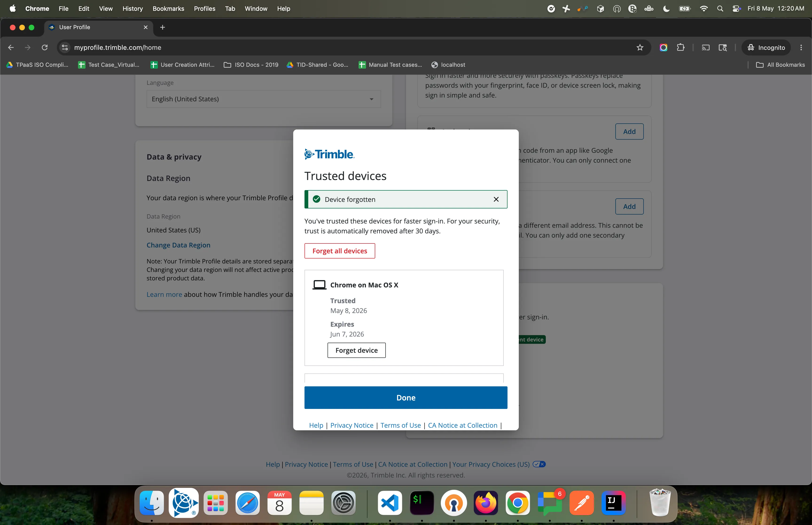Click Add button for authenticator app
This screenshot has height=525, width=812.
(x=629, y=131)
